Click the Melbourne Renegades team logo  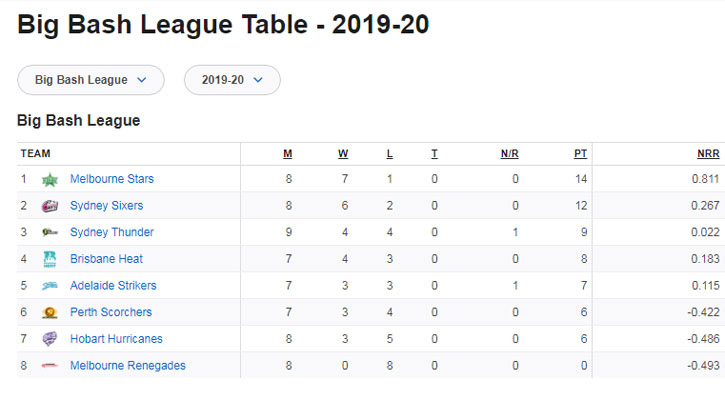(x=50, y=366)
